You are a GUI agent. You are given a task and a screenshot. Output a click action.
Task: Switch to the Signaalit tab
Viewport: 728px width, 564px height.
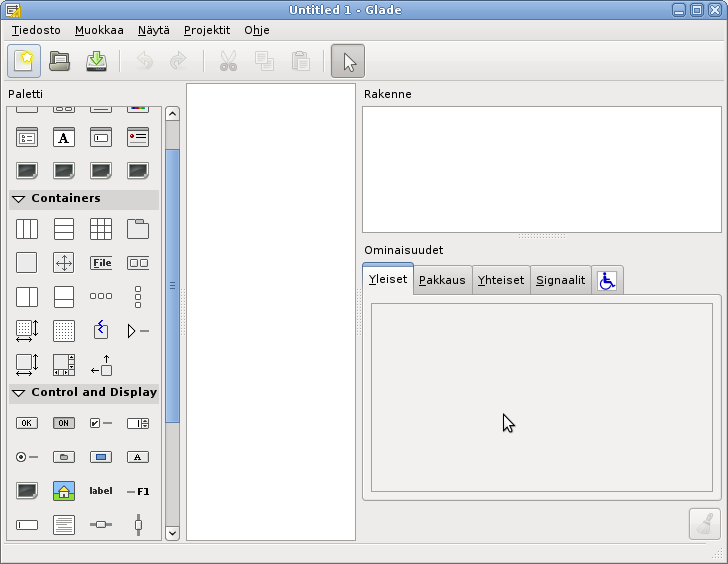560,281
